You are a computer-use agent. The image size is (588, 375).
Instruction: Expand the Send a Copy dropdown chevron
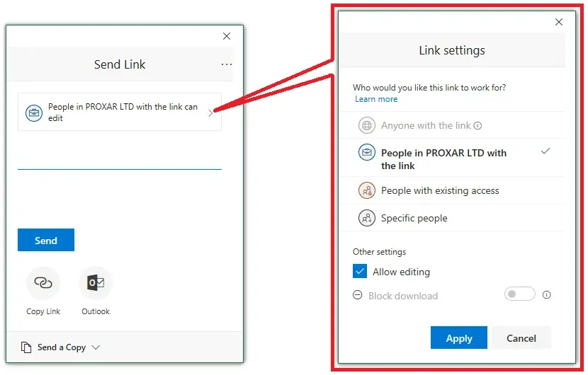pyautogui.click(x=96, y=347)
